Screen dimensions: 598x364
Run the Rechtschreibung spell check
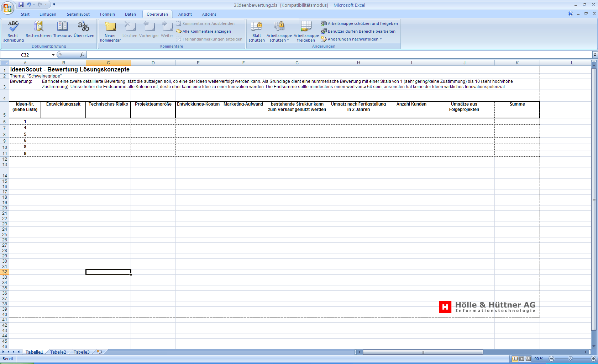pyautogui.click(x=14, y=31)
